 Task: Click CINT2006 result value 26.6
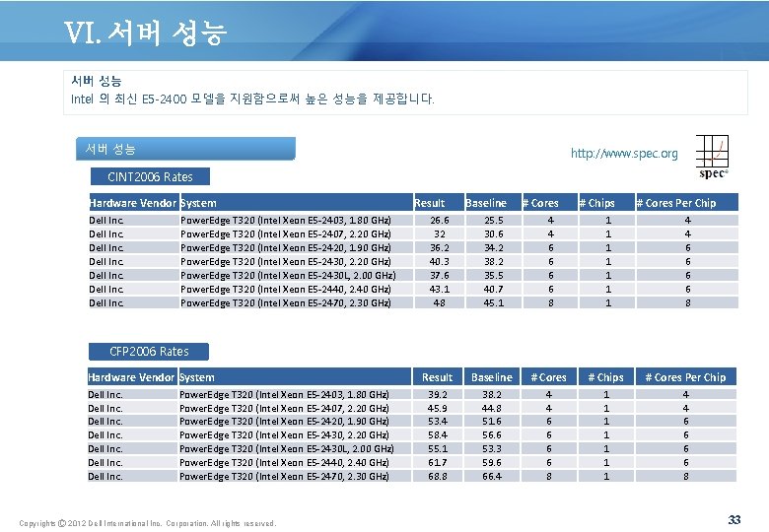click(440, 221)
